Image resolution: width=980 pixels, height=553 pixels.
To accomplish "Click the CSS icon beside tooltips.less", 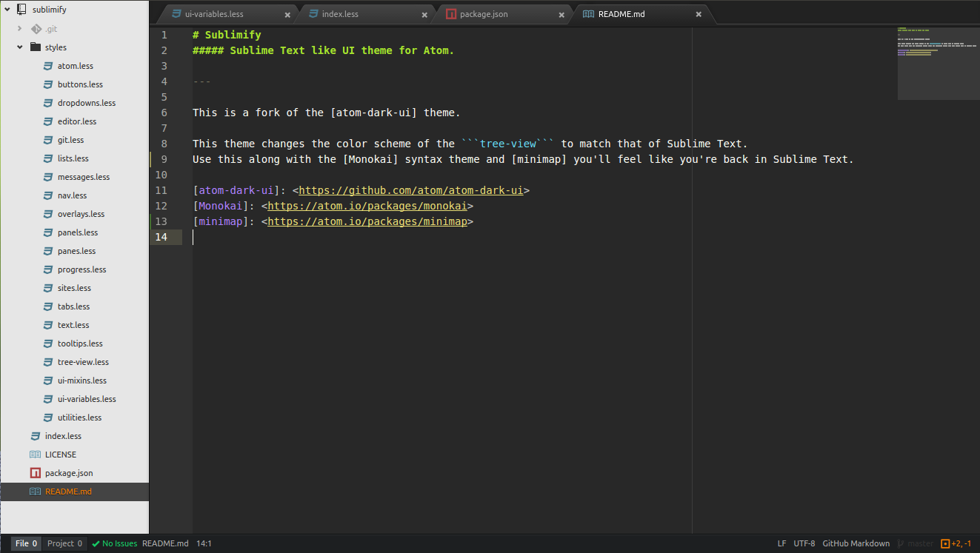I will coord(47,343).
